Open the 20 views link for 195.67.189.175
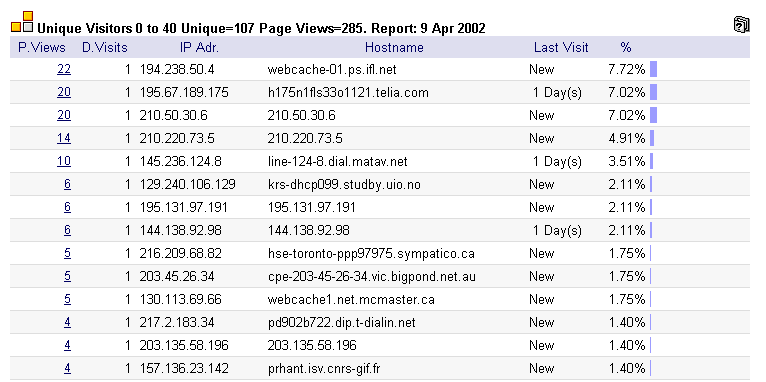This screenshot has width=766, height=382. pyautogui.click(x=64, y=92)
